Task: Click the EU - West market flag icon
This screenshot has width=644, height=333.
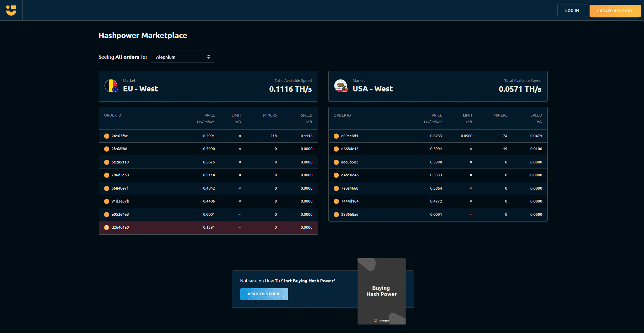Action: pos(111,86)
